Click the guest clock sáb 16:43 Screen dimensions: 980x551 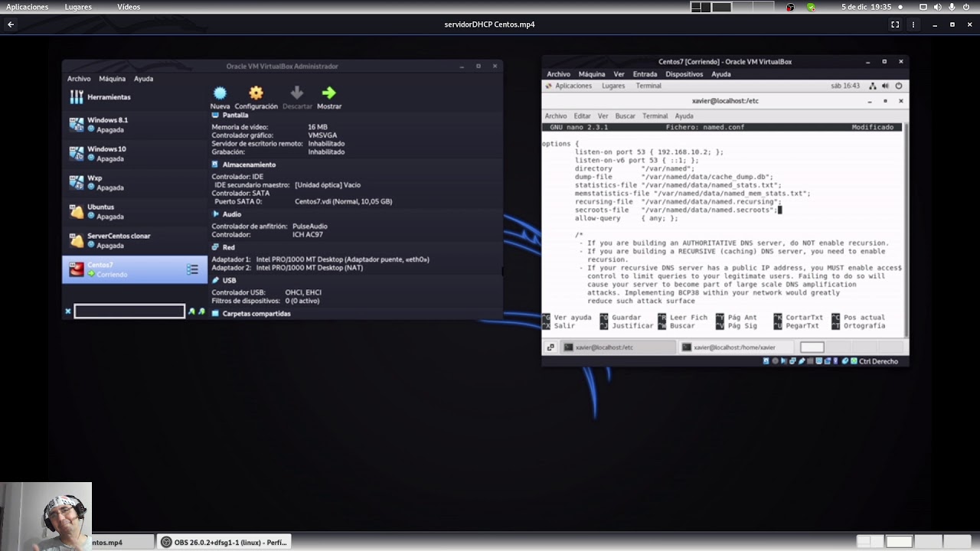coord(845,86)
